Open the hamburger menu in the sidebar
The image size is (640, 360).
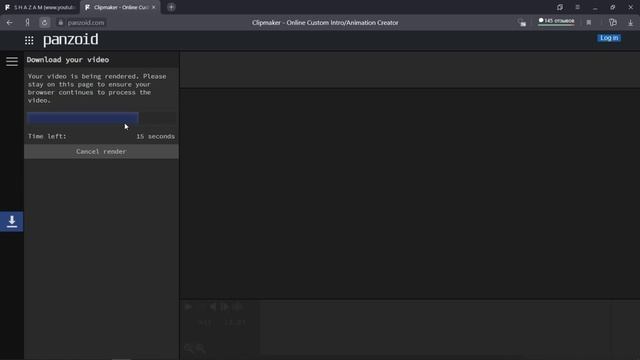pyautogui.click(x=12, y=61)
